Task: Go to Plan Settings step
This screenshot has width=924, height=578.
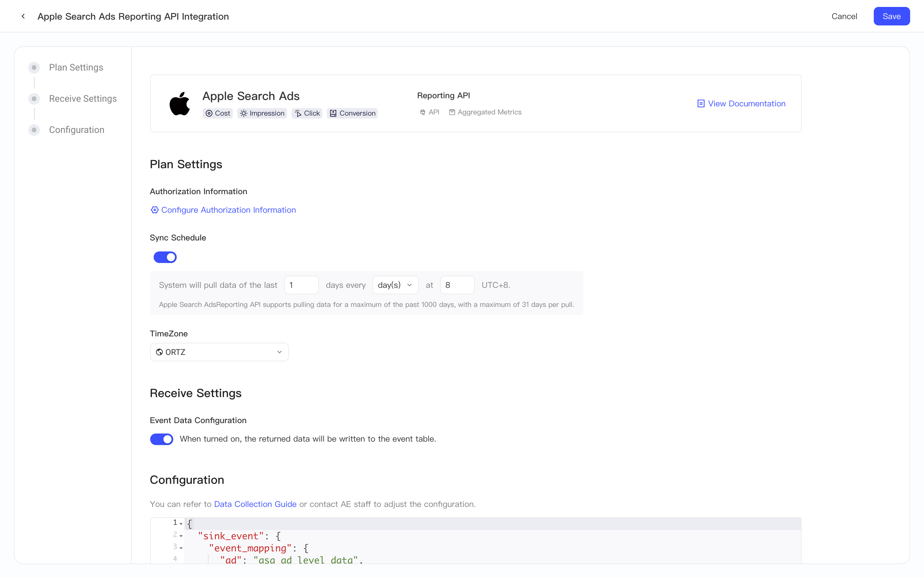Action: (76, 67)
